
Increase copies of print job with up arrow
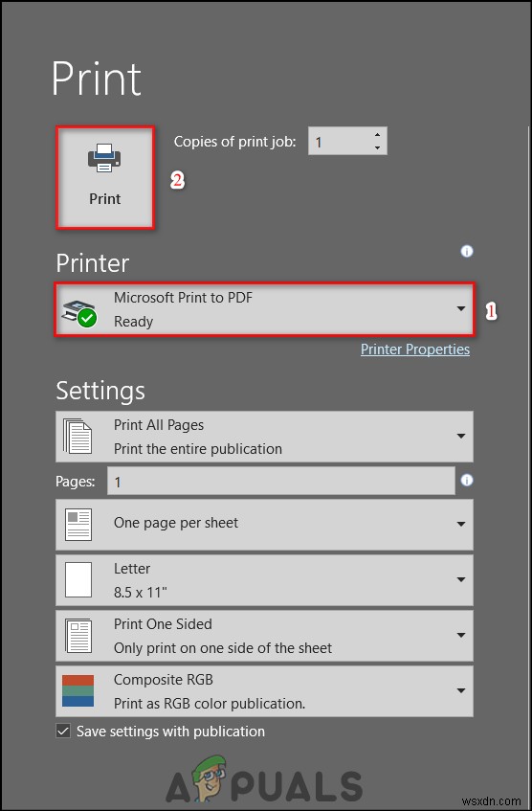[377, 134]
